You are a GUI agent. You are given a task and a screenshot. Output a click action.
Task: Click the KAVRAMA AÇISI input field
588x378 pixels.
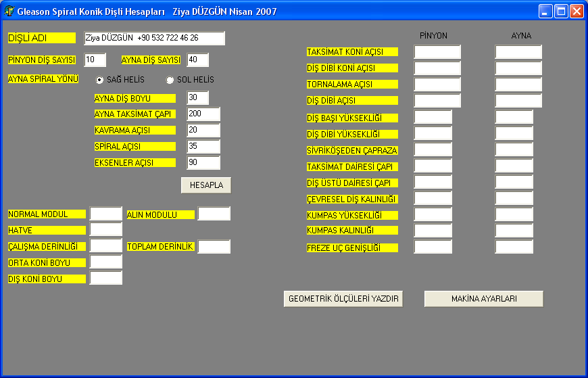(203, 131)
